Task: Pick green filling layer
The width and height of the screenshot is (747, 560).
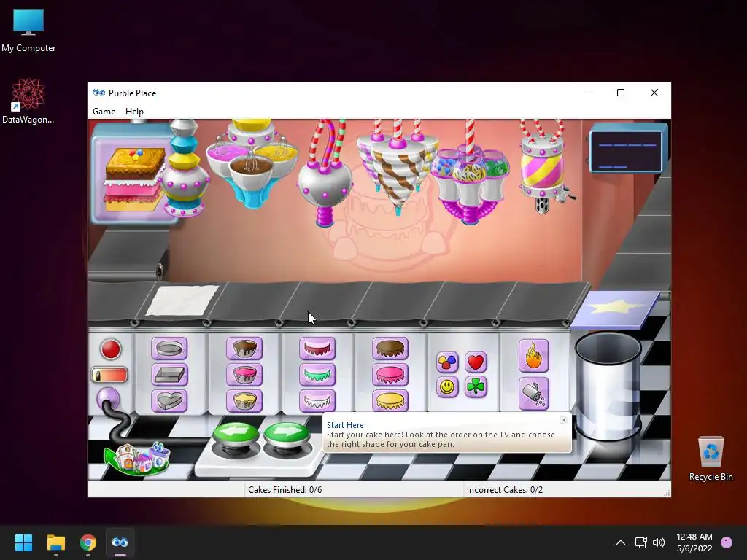Action: coord(317,375)
